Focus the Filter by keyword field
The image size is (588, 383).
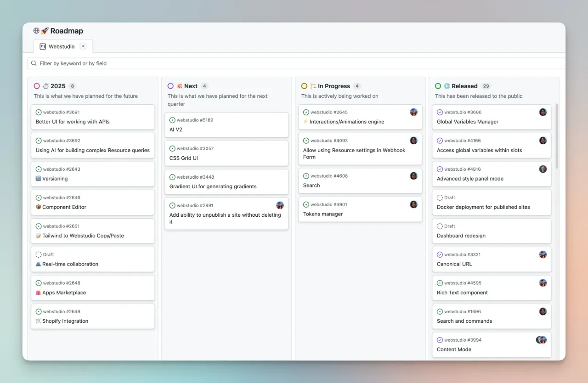point(296,63)
